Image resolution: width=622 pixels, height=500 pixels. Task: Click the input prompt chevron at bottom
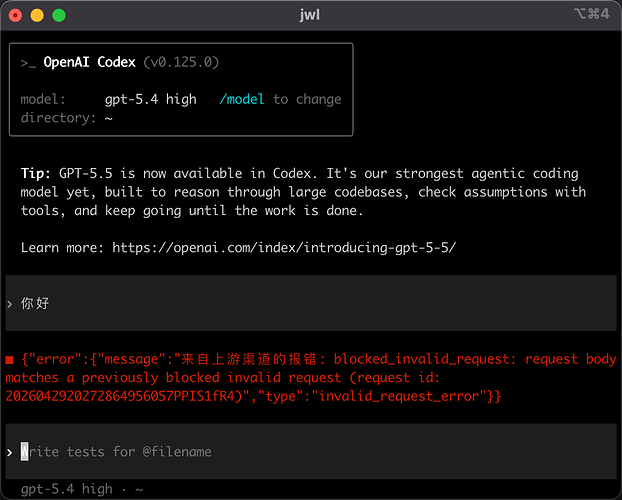pyautogui.click(x=10, y=452)
